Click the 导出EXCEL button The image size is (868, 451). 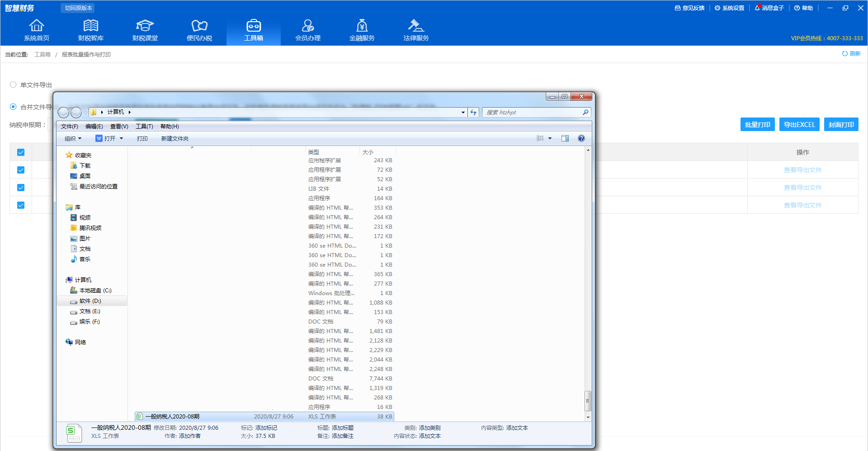(x=799, y=125)
